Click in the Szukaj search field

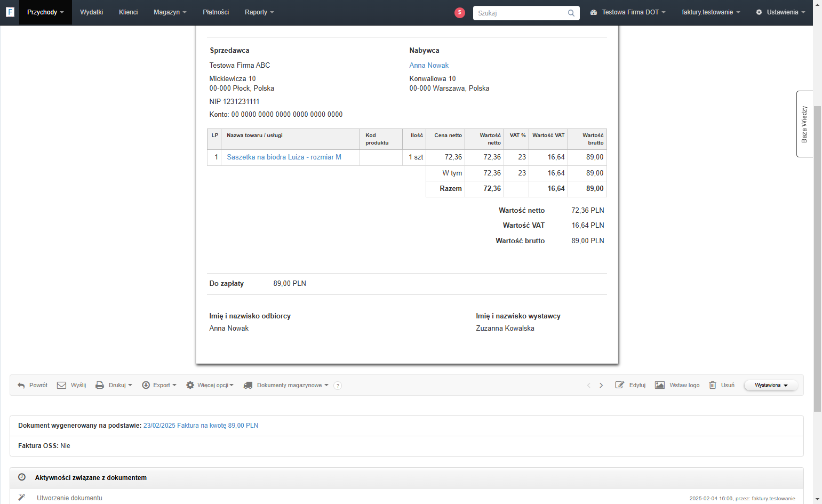[x=520, y=13]
